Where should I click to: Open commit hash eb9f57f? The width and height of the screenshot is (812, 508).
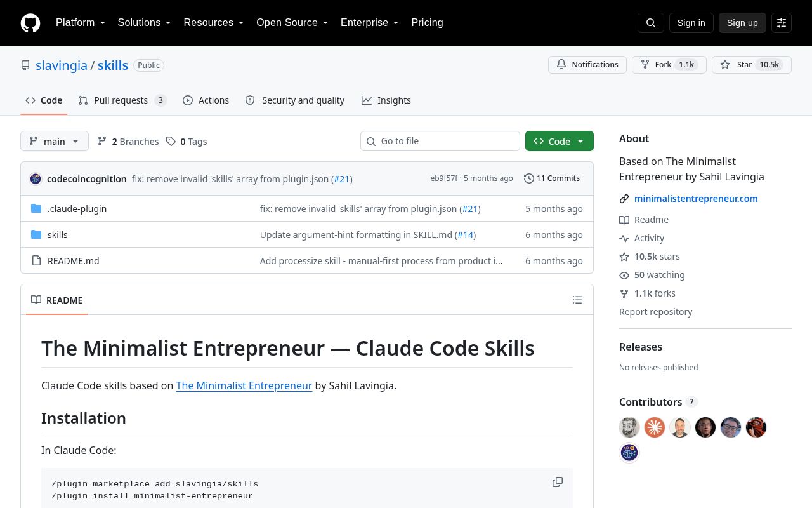click(x=443, y=178)
